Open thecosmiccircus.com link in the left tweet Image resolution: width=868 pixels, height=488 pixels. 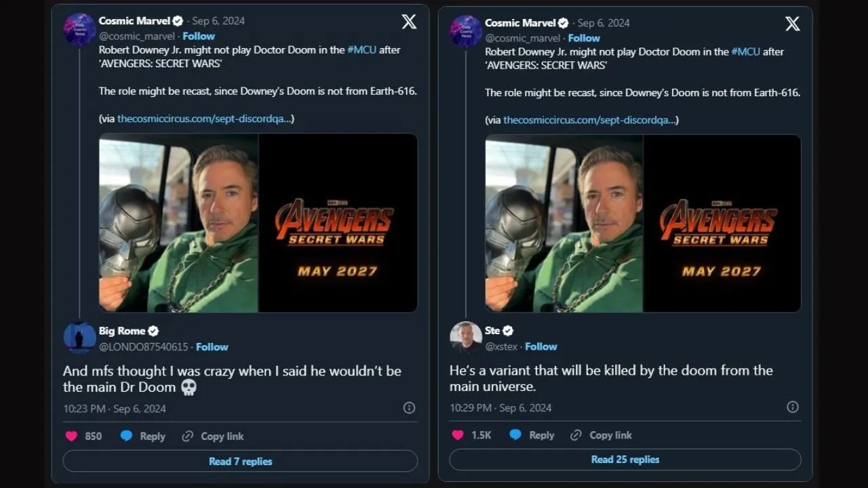pyautogui.click(x=205, y=119)
